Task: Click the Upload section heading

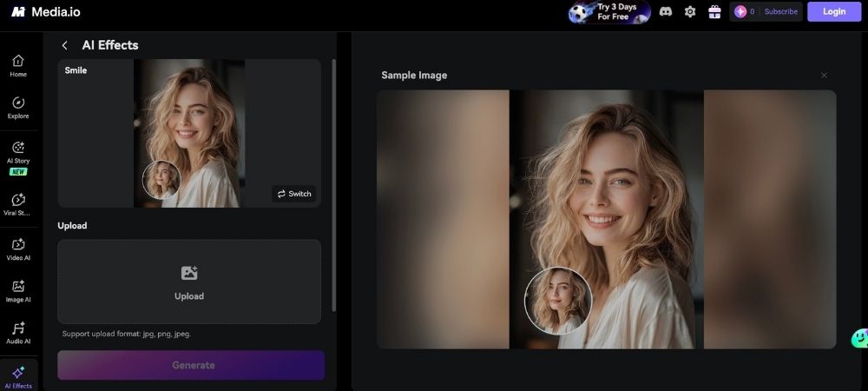Action: point(72,225)
